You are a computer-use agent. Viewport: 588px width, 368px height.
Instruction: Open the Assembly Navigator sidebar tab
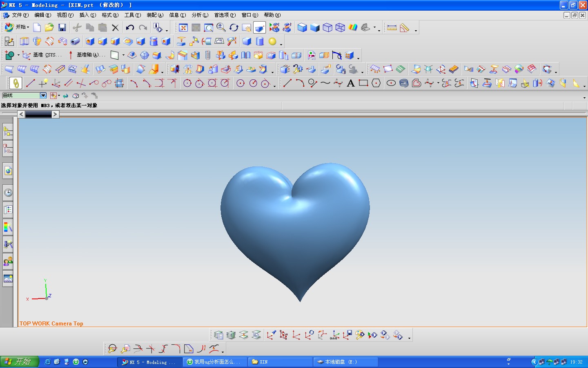[8, 131]
